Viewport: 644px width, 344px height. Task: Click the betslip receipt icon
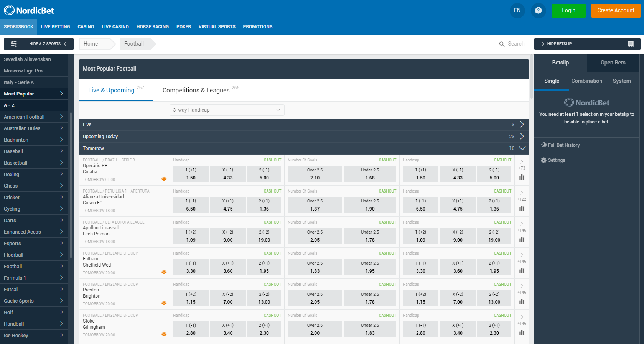[x=631, y=44]
